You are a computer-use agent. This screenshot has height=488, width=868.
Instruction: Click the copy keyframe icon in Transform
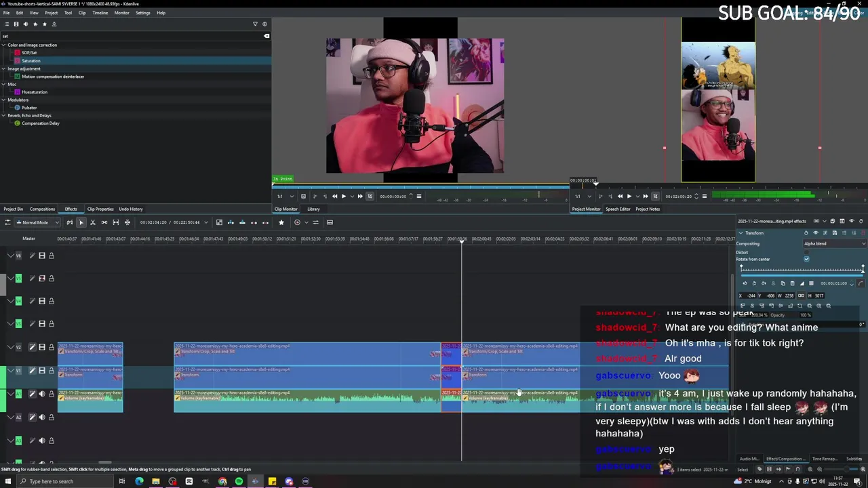pyautogui.click(x=783, y=283)
